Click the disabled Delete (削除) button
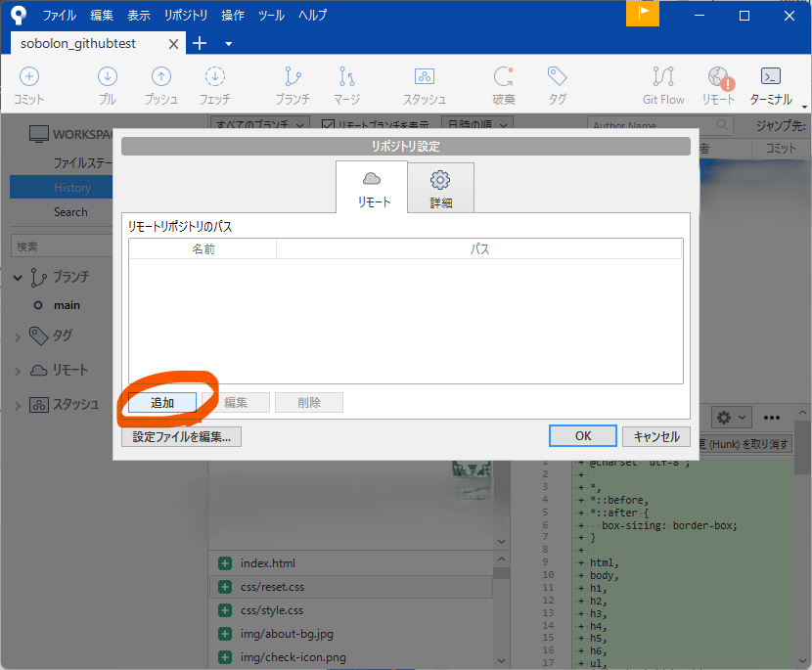The image size is (812, 670). [309, 402]
